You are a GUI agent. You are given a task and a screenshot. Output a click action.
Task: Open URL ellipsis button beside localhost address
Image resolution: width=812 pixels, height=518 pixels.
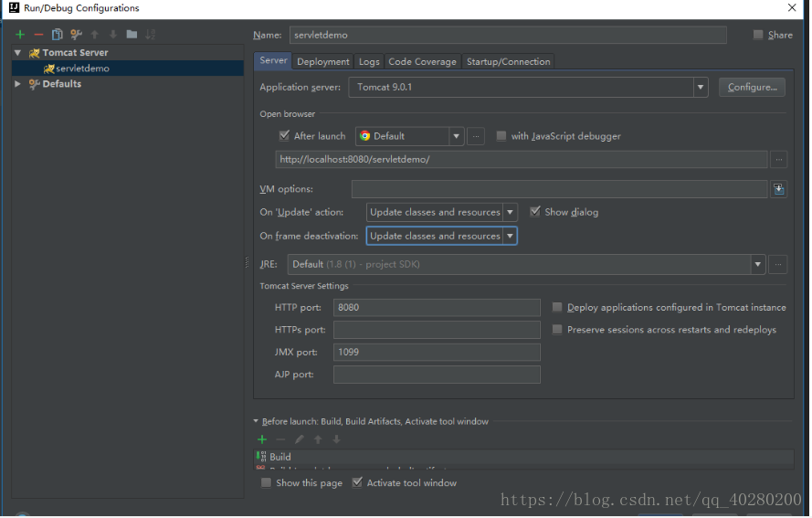pyautogui.click(x=779, y=160)
